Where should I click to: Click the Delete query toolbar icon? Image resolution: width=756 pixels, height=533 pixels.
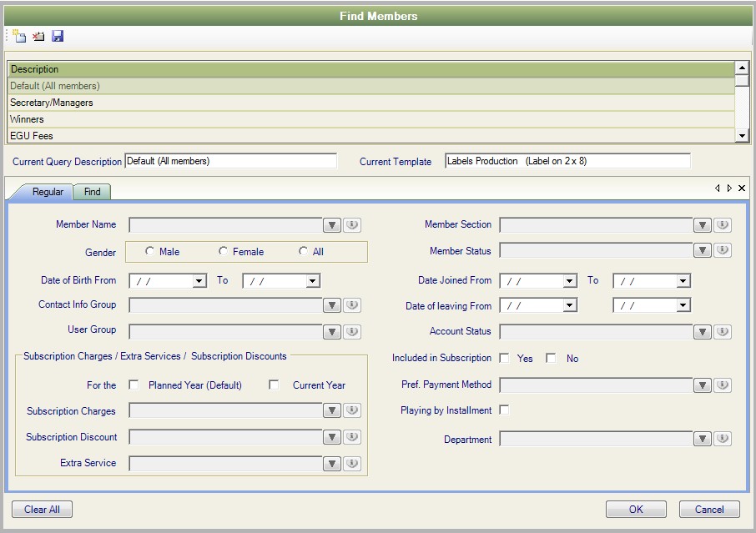[38, 36]
